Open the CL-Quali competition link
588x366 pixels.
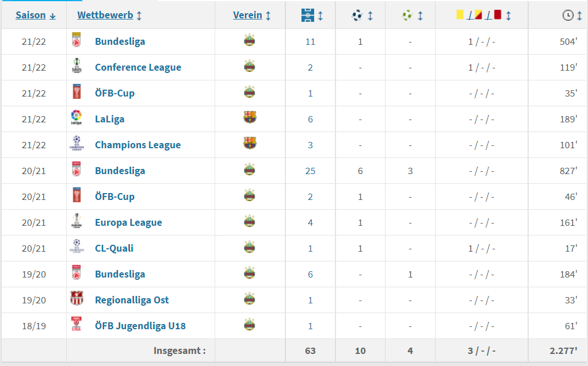click(x=114, y=248)
